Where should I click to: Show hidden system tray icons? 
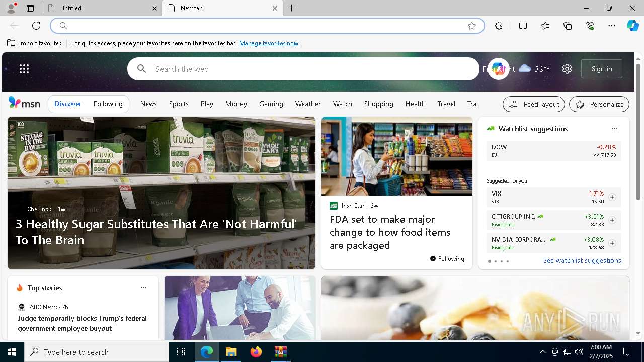542,352
